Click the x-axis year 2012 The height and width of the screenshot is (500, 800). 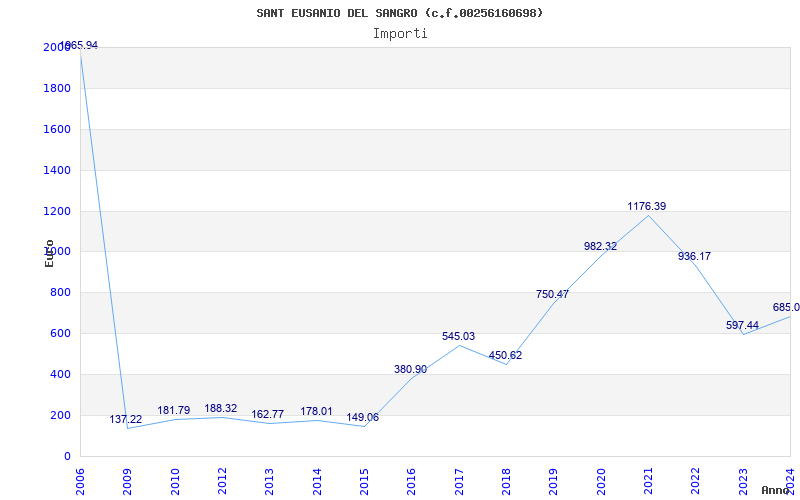[x=222, y=481]
